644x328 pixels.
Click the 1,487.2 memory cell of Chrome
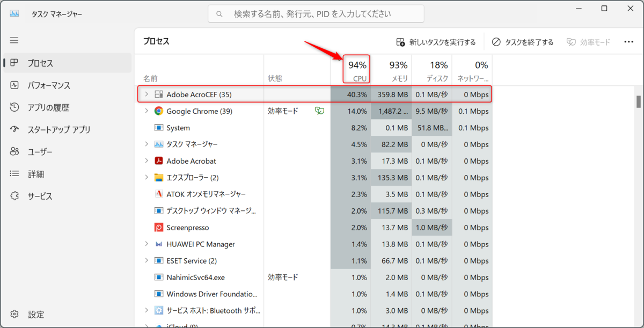(391, 111)
